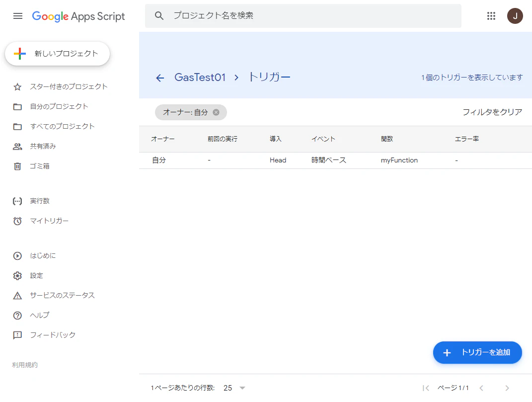This screenshot has height=402, width=532.
Task: Open the GasTest01 breadcrumb link
Action: [x=200, y=78]
